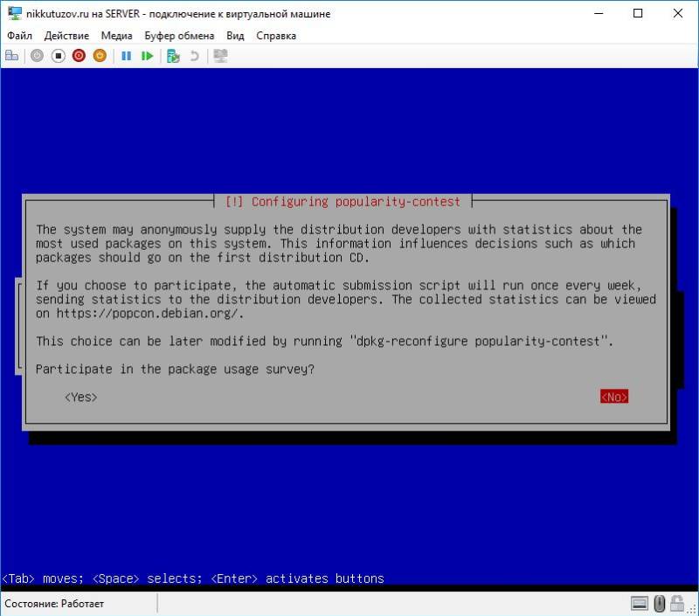Click the enhanced session toolbar icon

click(x=220, y=56)
